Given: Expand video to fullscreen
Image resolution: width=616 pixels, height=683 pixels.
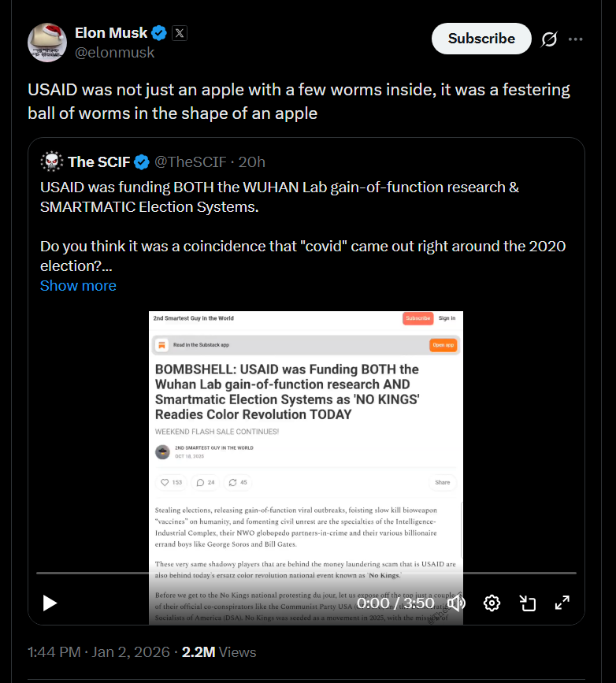Looking at the screenshot, I should (562, 603).
